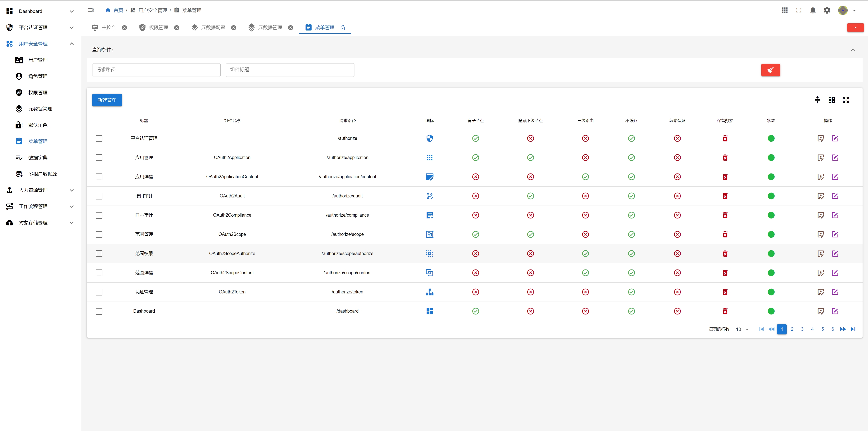Open the notifications bell

click(x=813, y=10)
